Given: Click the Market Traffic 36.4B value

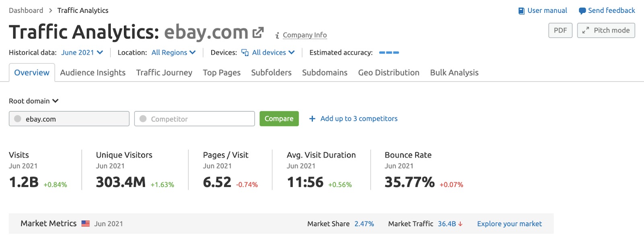Looking at the screenshot, I should pos(447,224).
